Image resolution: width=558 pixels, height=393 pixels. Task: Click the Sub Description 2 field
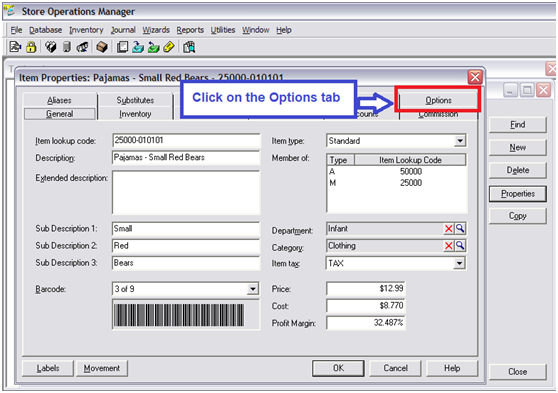(186, 246)
